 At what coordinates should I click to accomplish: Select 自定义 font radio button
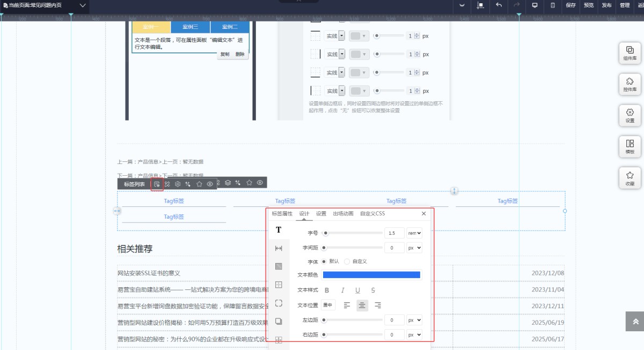347,262
